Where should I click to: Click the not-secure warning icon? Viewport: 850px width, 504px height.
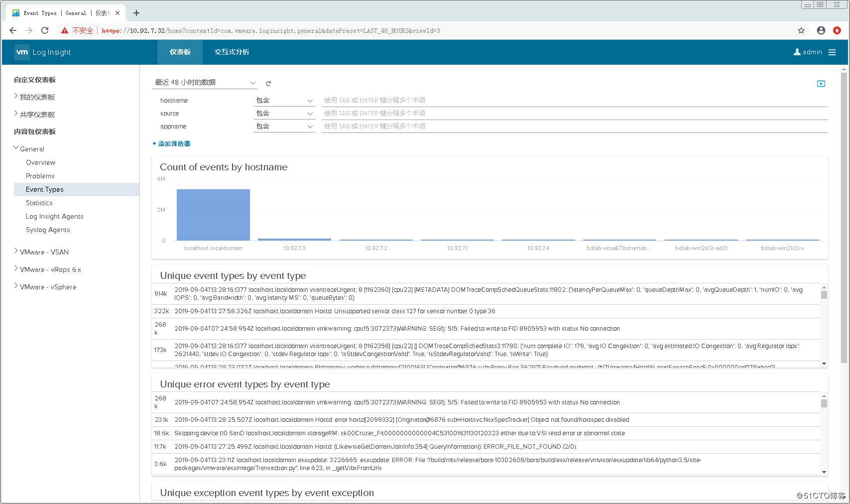65,30
